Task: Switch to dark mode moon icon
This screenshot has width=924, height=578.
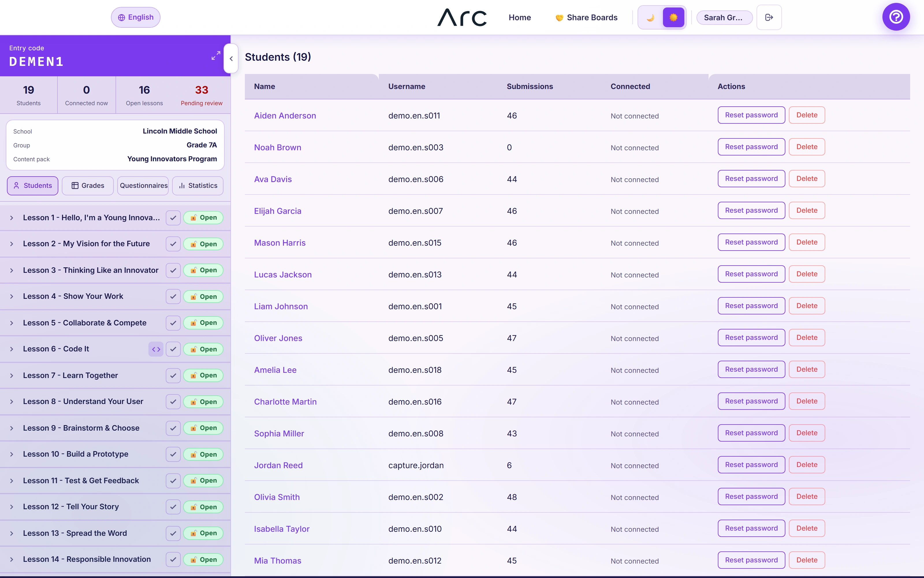Action: click(x=651, y=18)
